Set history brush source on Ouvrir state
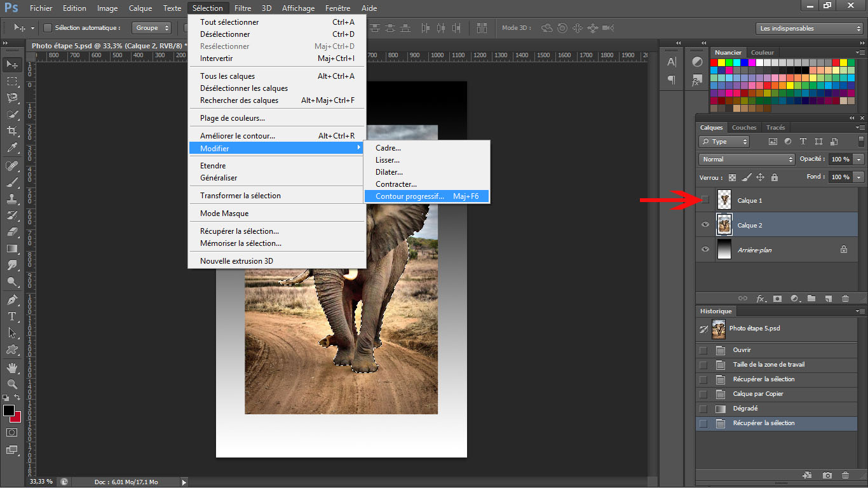Image resolution: width=868 pixels, height=488 pixels. (703, 350)
